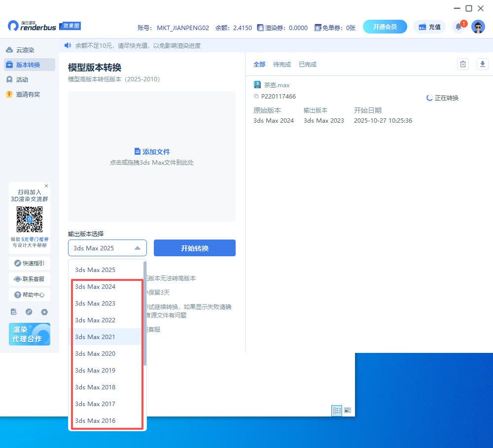Click the download icon above task list
Screen dimensions: 493x448
pyautogui.click(x=483, y=64)
